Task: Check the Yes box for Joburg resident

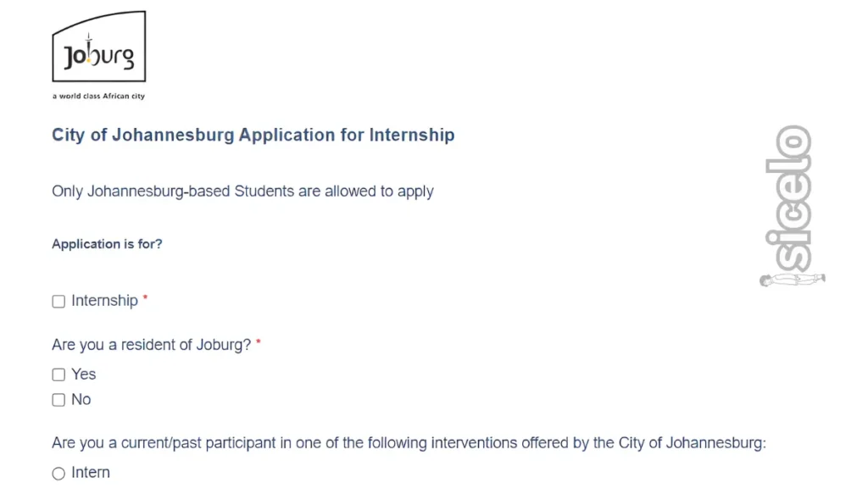Action: coord(58,374)
